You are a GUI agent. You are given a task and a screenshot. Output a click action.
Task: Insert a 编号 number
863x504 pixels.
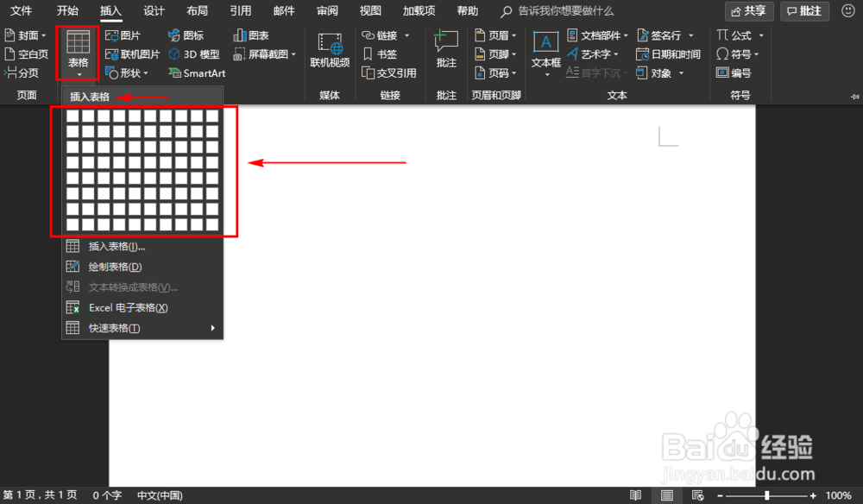pyautogui.click(x=734, y=72)
